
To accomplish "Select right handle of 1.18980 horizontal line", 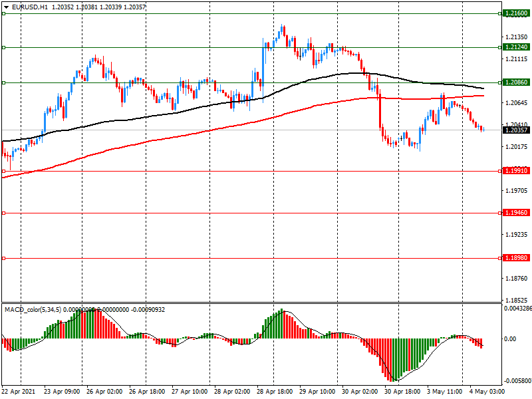I will [500, 259].
